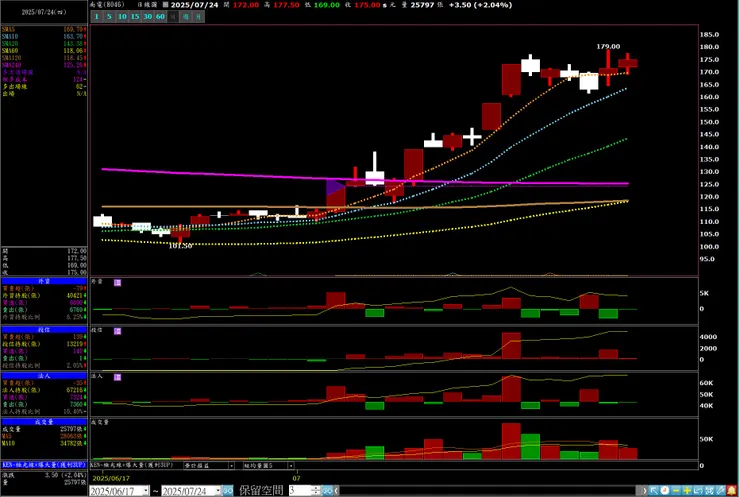Select the monthly 月 period tab
Image resolution: width=740 pixels, height=497 pixels.
(198, 17)
